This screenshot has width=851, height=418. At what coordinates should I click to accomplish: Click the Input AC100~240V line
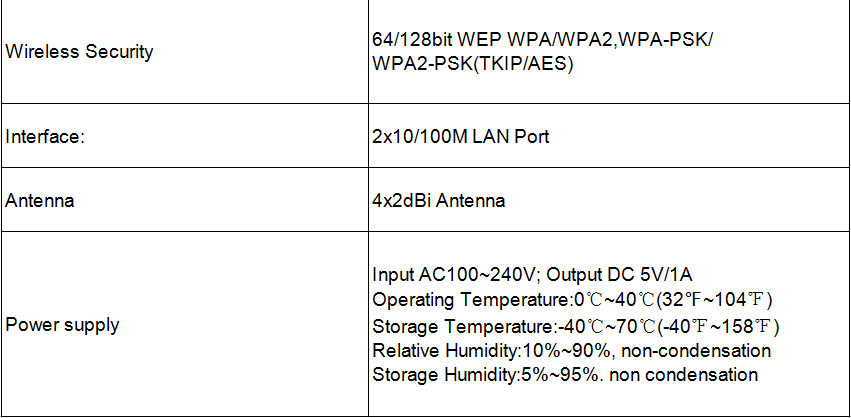tap(532, 275)
